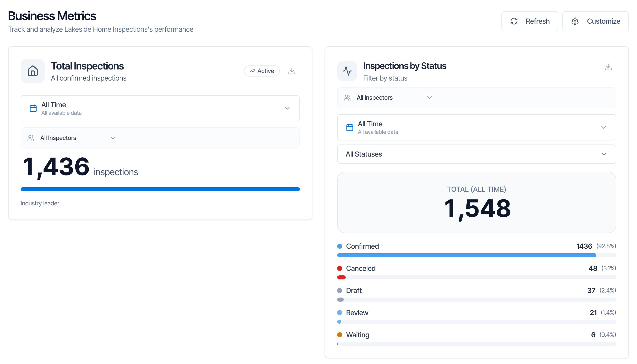Click the Active trend badge
Image resolution: width=637 pixels, height=364 pixels.
click(x=262, y=71)
